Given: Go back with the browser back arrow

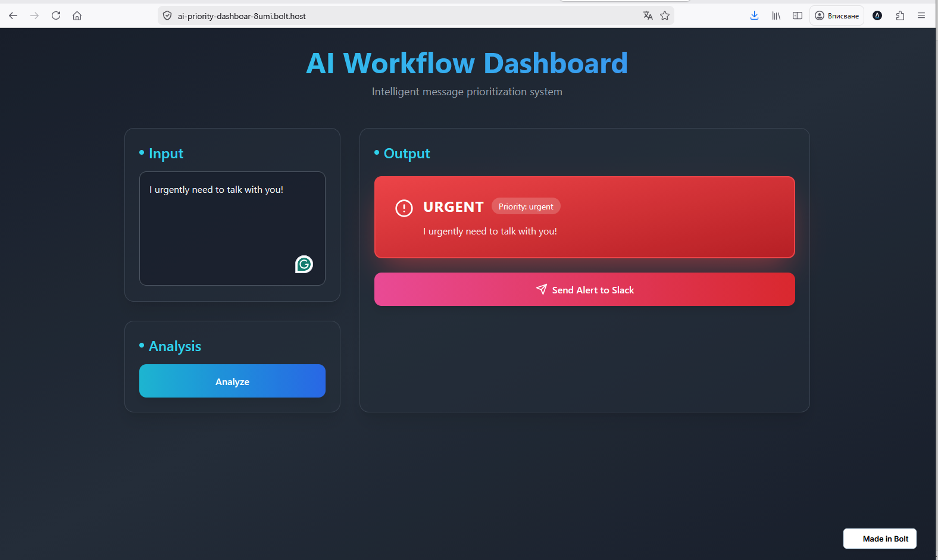Looking at the screenshot, I should point(13,15).
